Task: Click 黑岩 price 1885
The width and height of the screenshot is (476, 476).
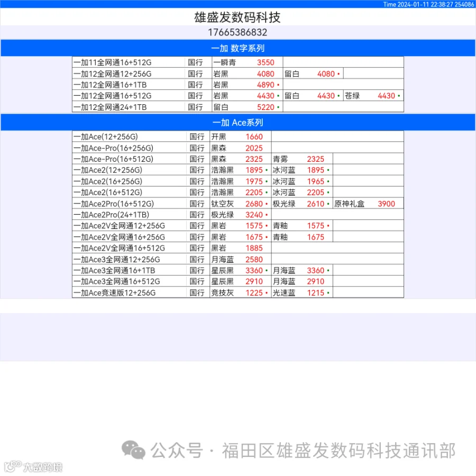Action: click(254, 249)
